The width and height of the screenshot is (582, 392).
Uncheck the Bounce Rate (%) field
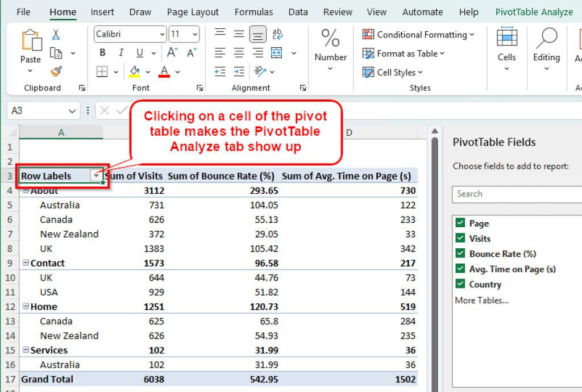459,253
